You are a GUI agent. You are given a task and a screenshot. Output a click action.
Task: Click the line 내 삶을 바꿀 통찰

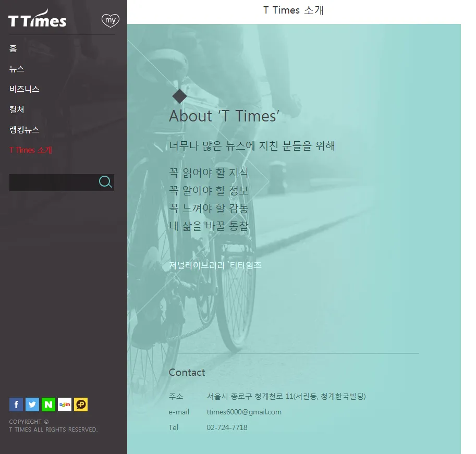209,226
